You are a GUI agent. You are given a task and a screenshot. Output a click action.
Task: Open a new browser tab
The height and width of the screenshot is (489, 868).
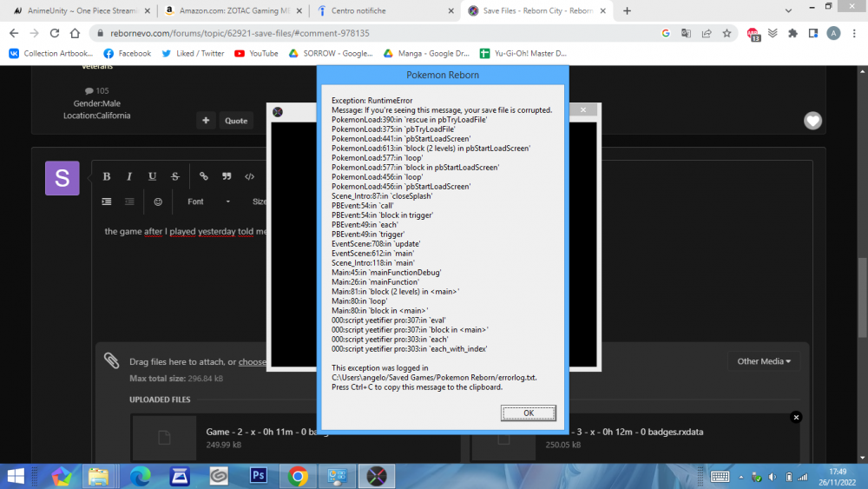point(627,10)
